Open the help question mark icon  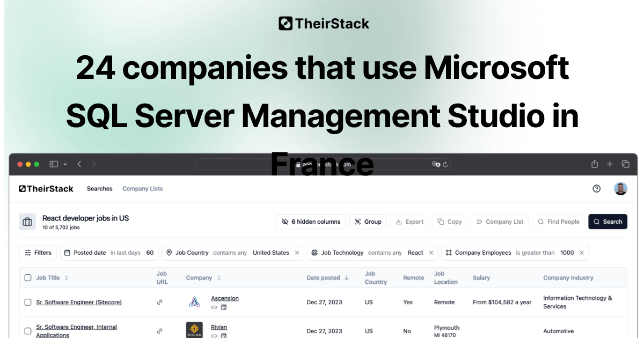[597, 189]
